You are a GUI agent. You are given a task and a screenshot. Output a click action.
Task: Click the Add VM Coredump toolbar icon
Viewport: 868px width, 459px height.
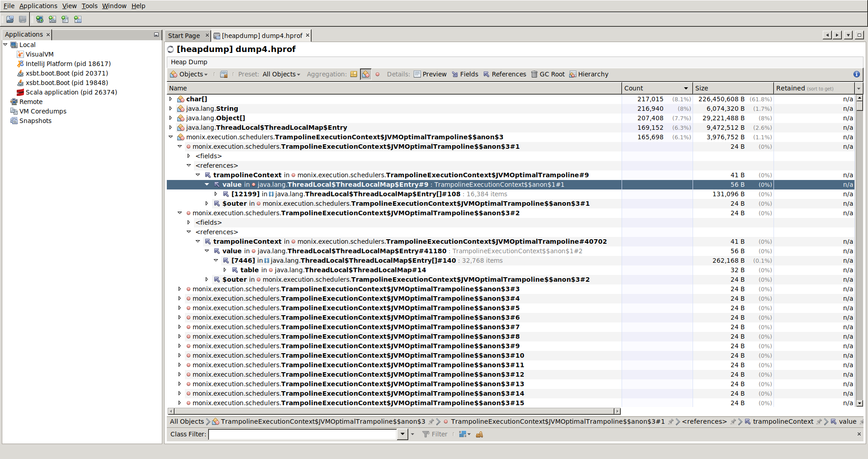click(x=65, y=19)
